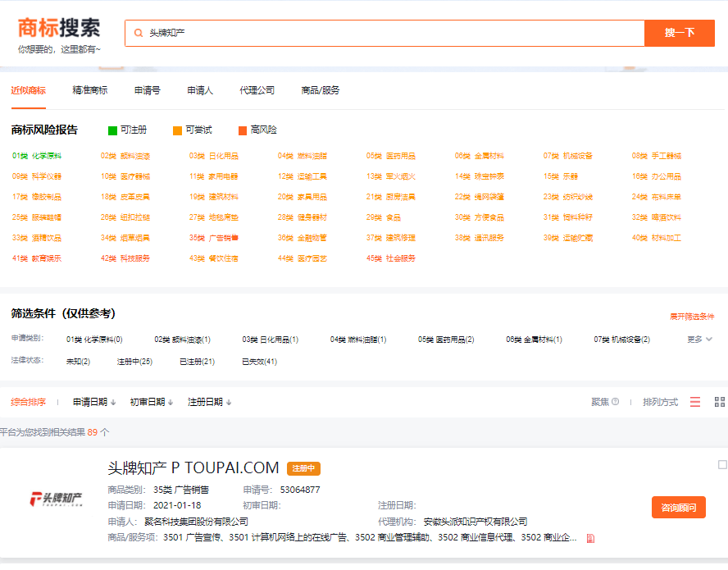728x570 pixels.
Task: Open risk class 42类 科技服务
Action: (125, 258)
